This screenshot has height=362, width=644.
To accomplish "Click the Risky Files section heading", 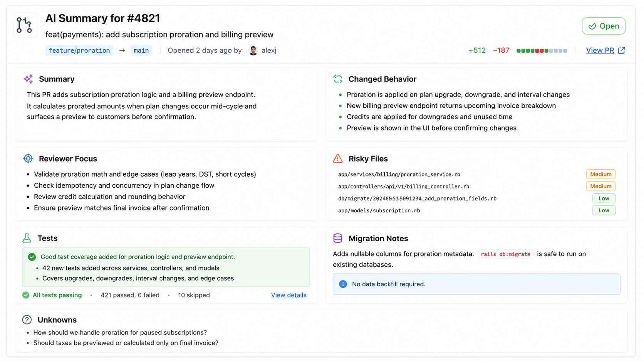I will point(368,158).
